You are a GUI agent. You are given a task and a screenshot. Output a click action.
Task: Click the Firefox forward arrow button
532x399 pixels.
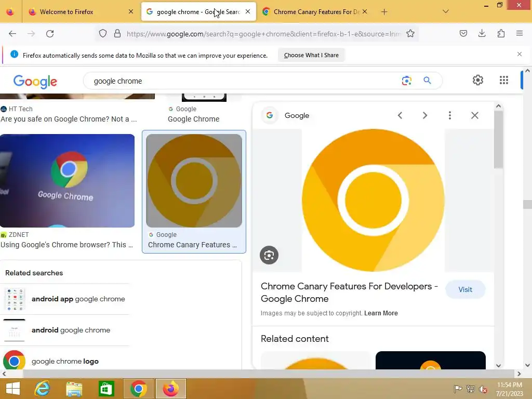coord(31,34)
